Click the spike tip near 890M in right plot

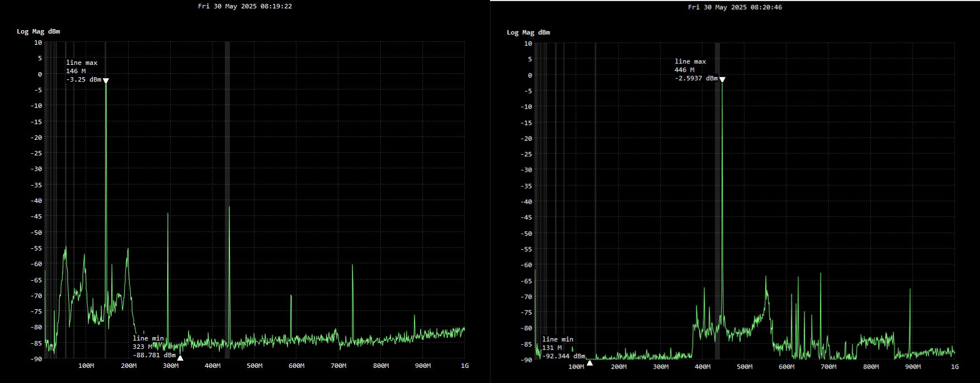(x=910, y=290)
